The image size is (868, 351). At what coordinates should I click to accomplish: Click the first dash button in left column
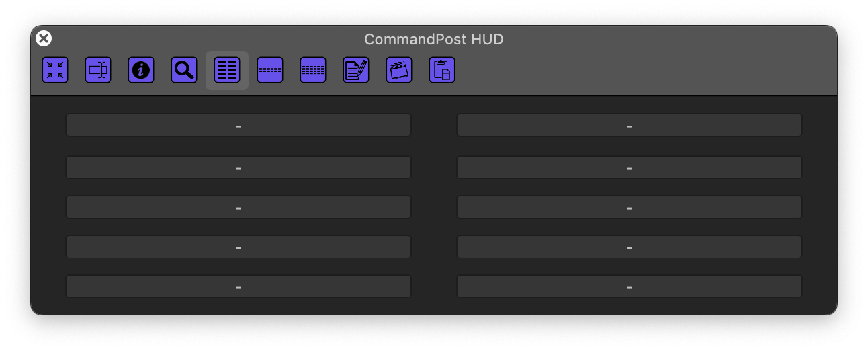coord(238,126)
